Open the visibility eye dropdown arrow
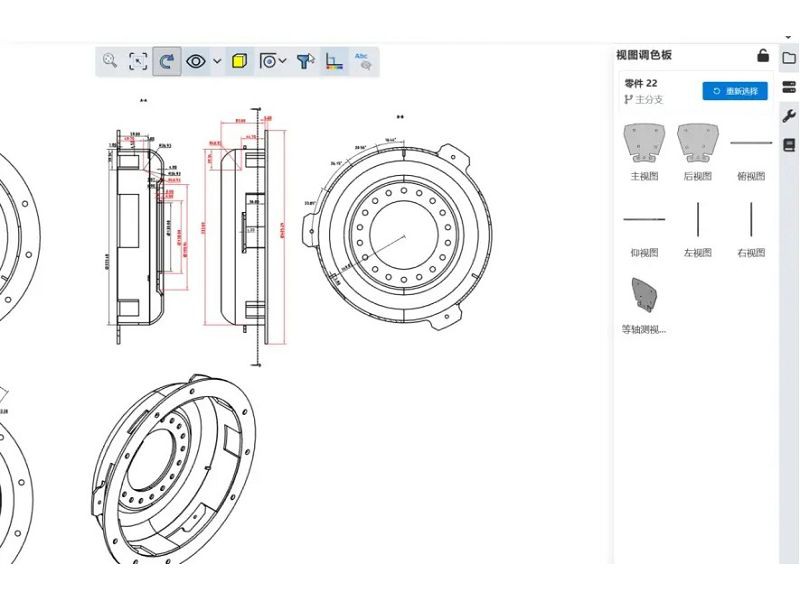This screenshot has width=800, height=600. tap(217, 61)
